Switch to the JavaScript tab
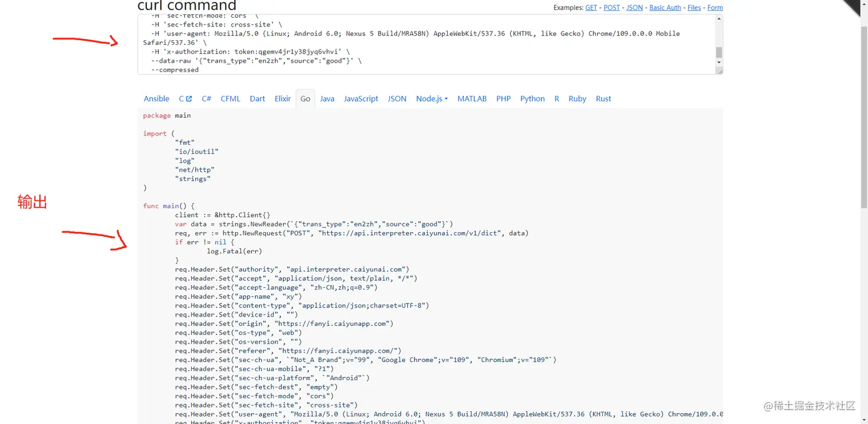The width and height of the screenshot is (868, 424). coord(361,99)
